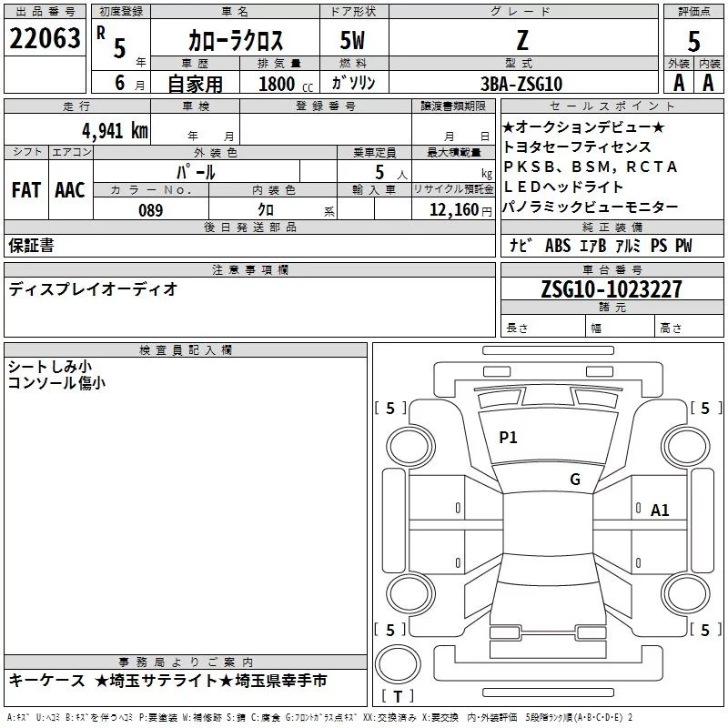Viewport: 728px width, 728px height.
Task: Select the A1 scratch mark on the car diagram
Action: click(x=660, y=511)
